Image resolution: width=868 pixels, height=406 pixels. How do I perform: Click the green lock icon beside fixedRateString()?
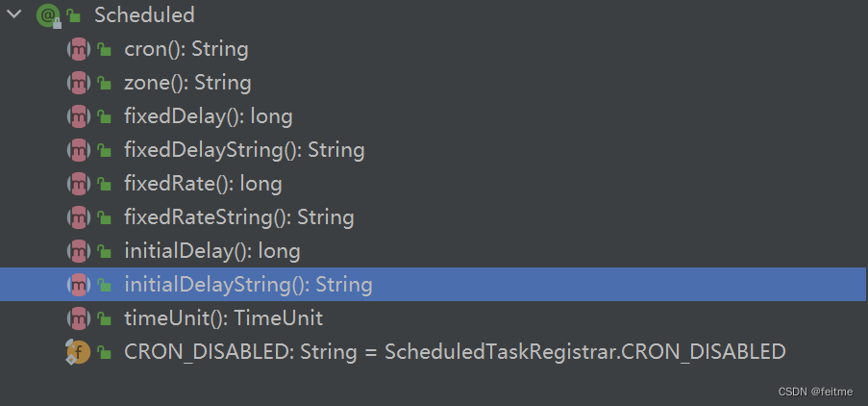104,217
